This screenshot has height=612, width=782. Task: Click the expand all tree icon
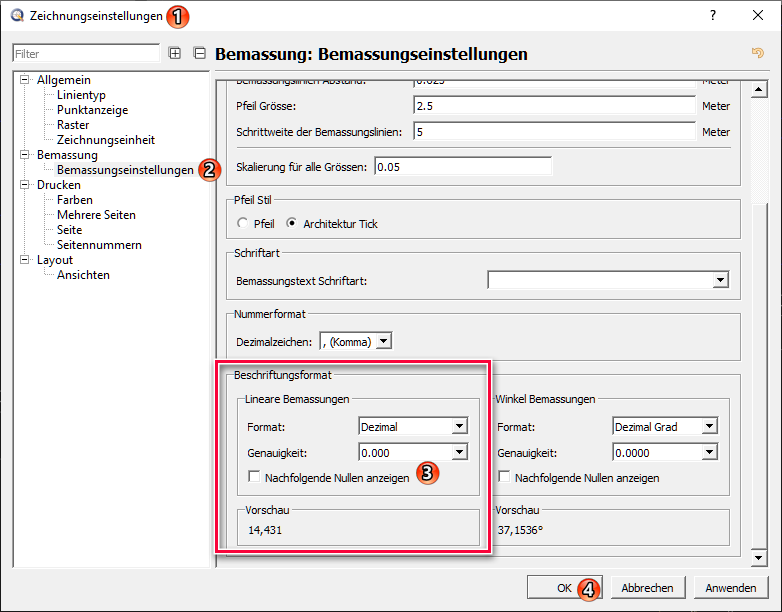[x=175, y=53]
